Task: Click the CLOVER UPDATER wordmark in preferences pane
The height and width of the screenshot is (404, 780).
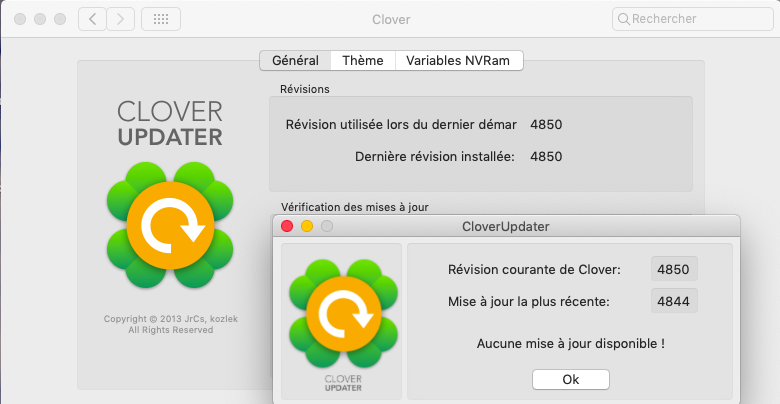Action: tap(170, 123)
